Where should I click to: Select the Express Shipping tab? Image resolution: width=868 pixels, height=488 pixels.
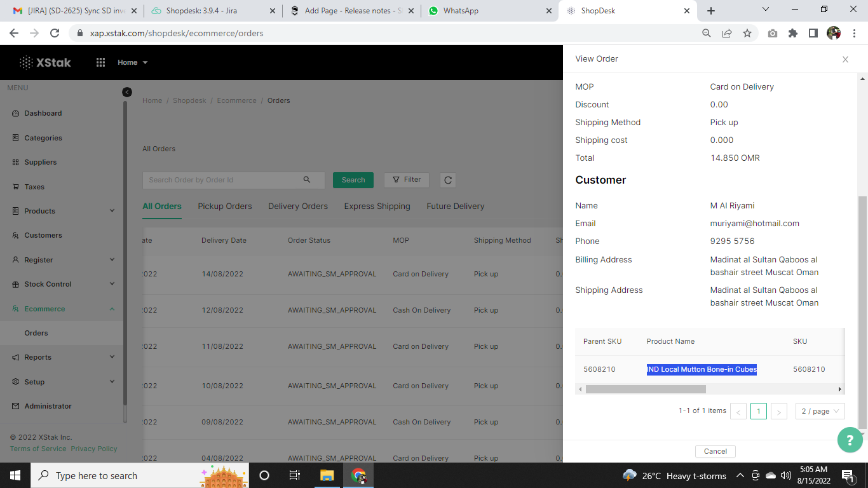(x=377, y=207)
